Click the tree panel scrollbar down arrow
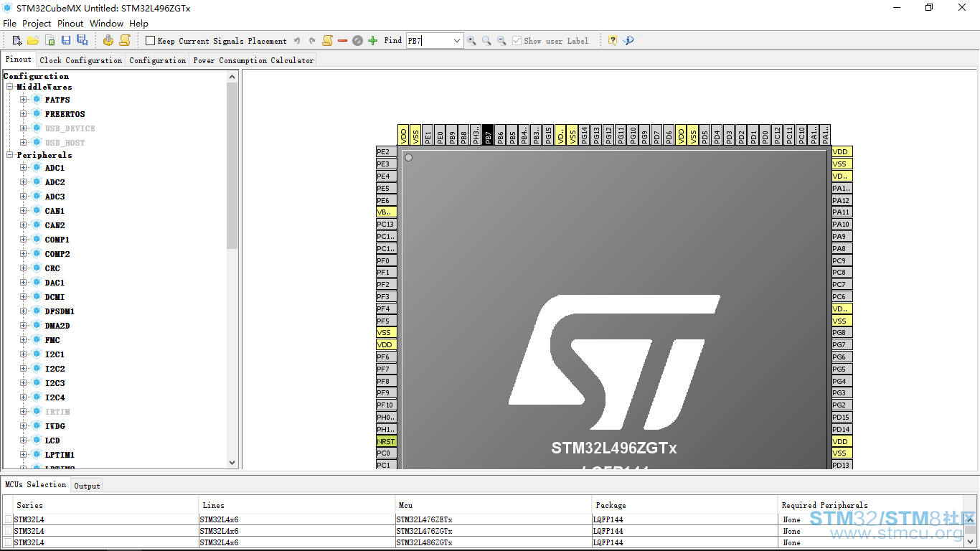 coord(232,463)
